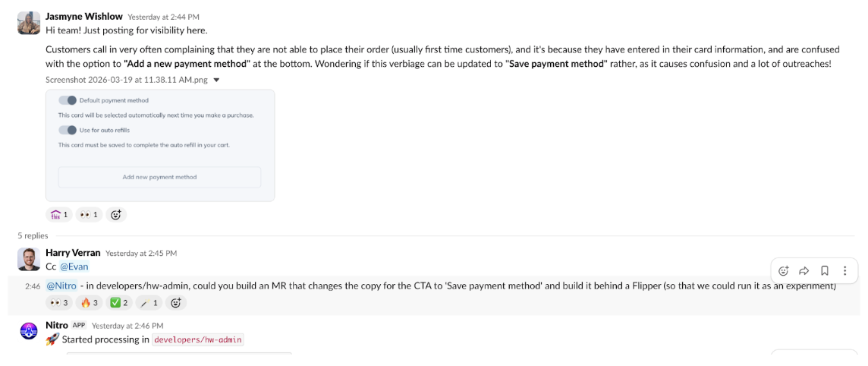Click the Nitro app avatar

coord(29,332)
